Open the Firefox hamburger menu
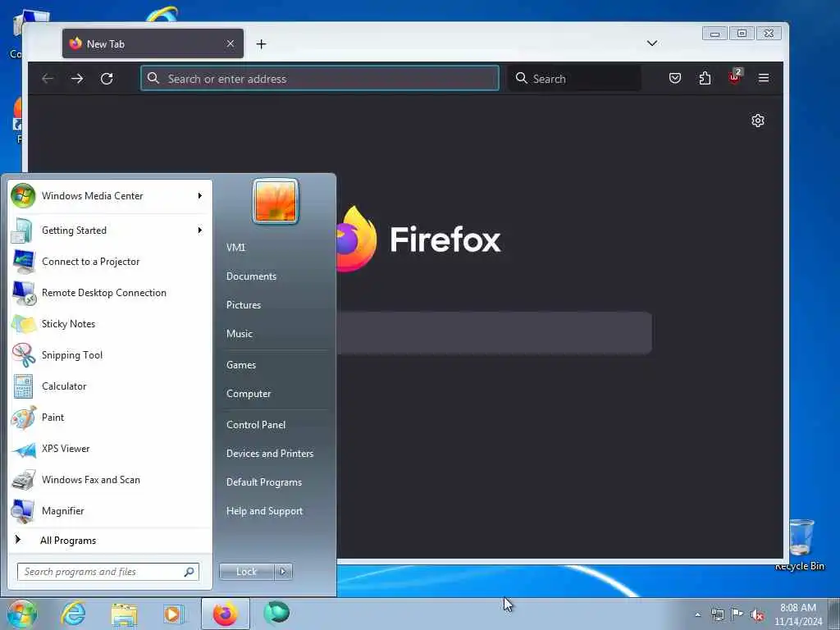840x630 pixels. coord(764,78)
